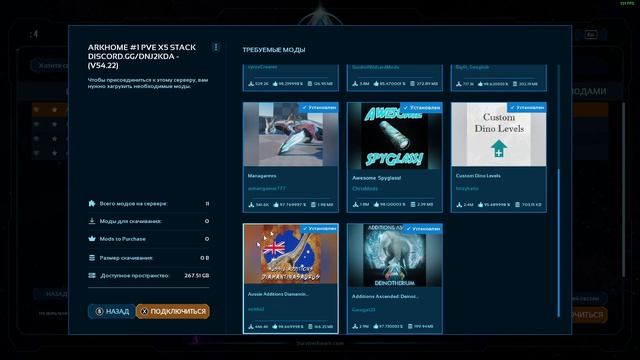Screen dimensions: 640x360
Task: Click the disk icon beside Доступное пространство
Action: (92, 276)
